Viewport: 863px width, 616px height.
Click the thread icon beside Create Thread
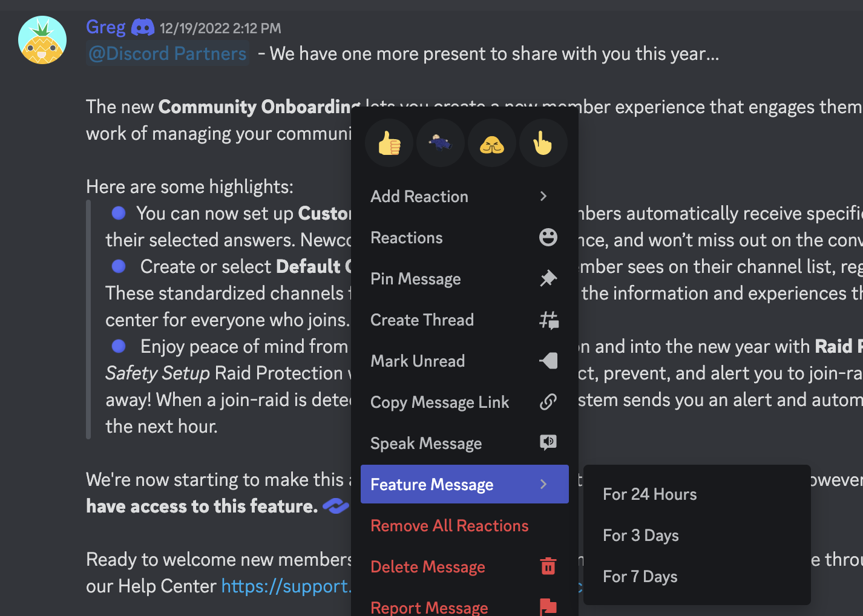548,319
